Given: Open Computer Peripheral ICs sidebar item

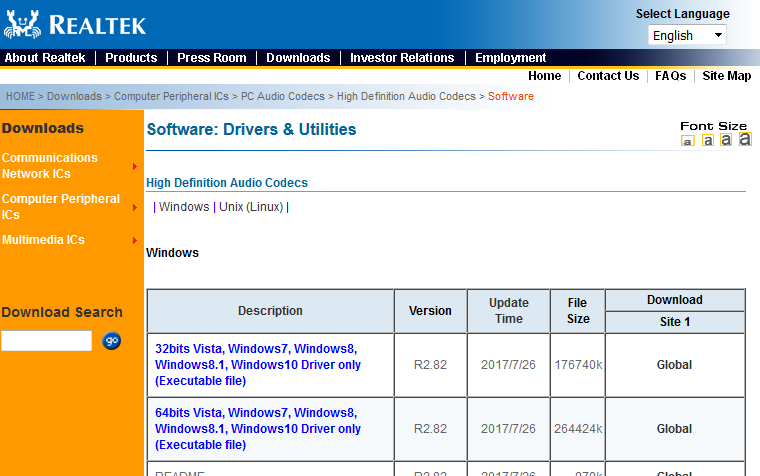Looking at the screenshot, I should click(x=61, y=206).
